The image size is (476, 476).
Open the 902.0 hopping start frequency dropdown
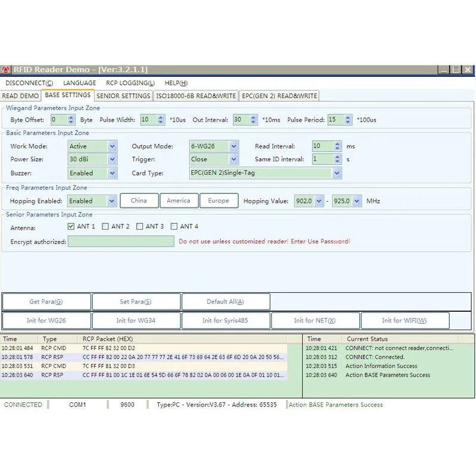pos(319,201)
